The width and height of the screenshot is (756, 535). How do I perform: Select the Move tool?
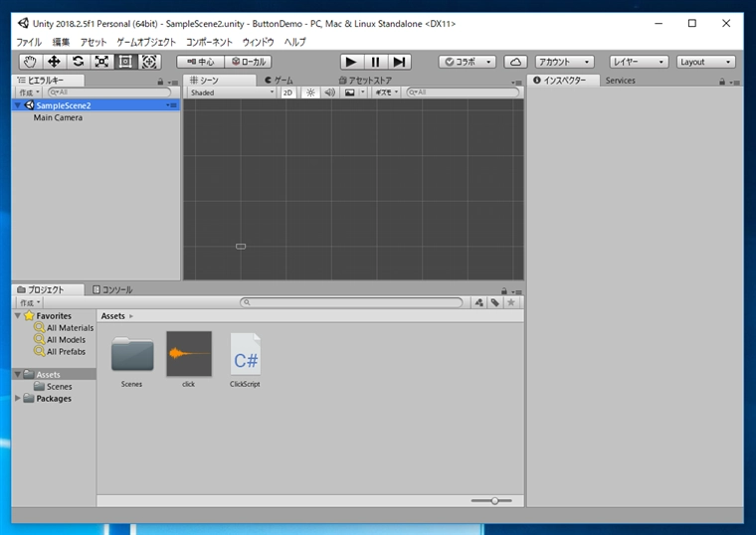tap(54, 62)
